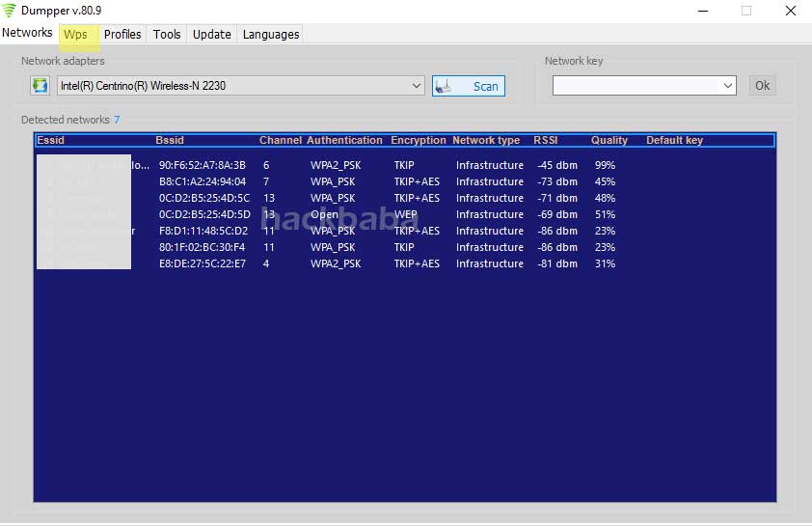
Task: Open the Languages tab
Action: pos(271,34)
